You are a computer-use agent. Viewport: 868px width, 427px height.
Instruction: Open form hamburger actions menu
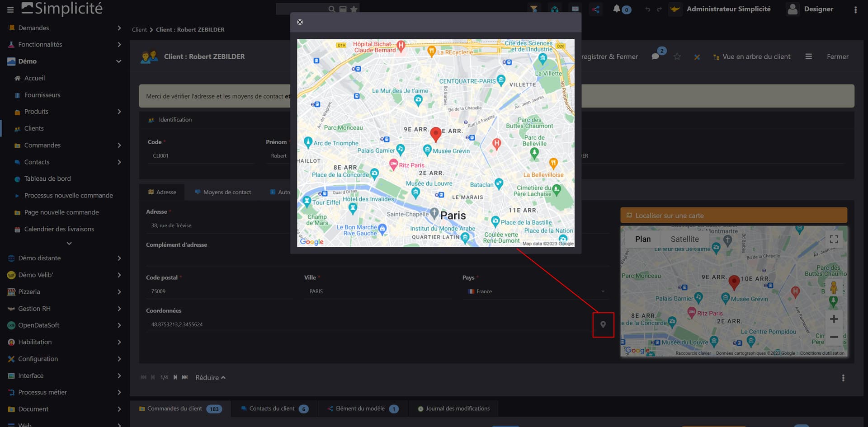(809, 56)
